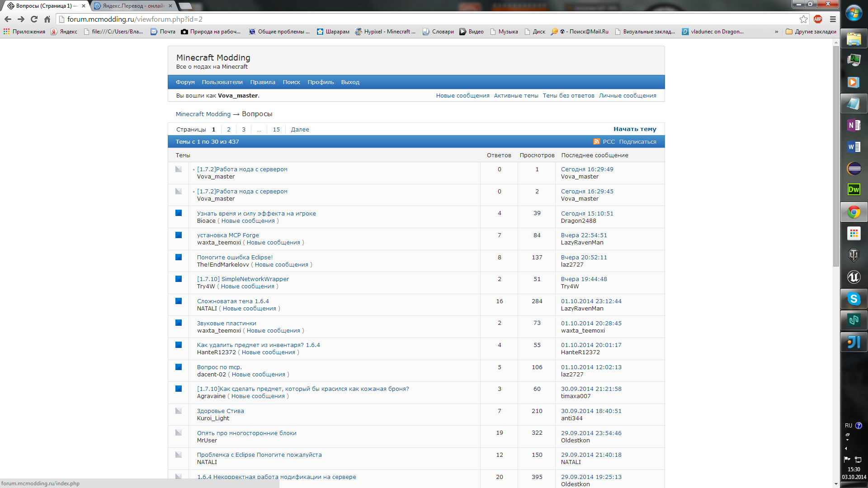This screenshot has height=488, width=868.
Task: Click the Minecraft Modding breadcrumb link
Action: coord(203,114)
